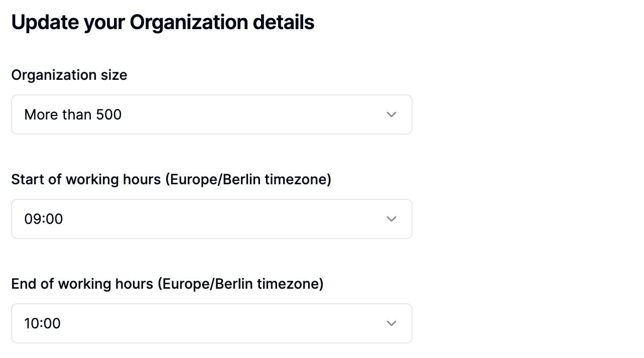This screenshot has height=358, width=644.
Task: Click the More than 500 text value
Action: pos(72,114)
